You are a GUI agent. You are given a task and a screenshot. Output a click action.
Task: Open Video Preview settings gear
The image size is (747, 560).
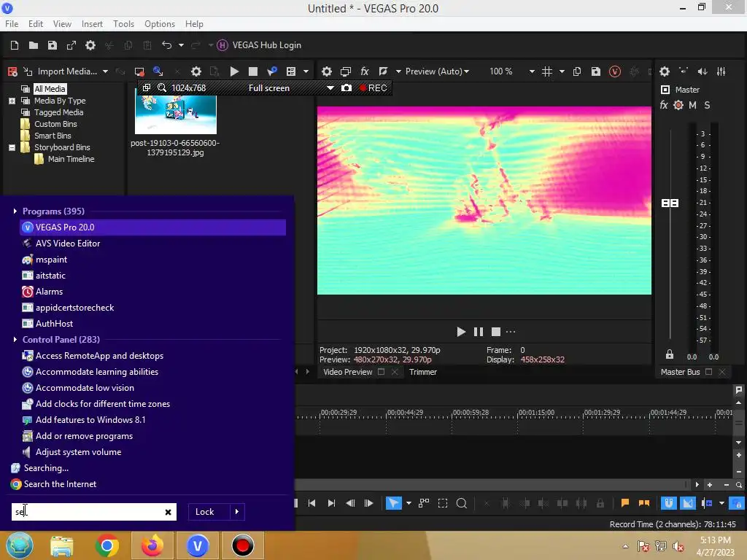tap(326, 71)
